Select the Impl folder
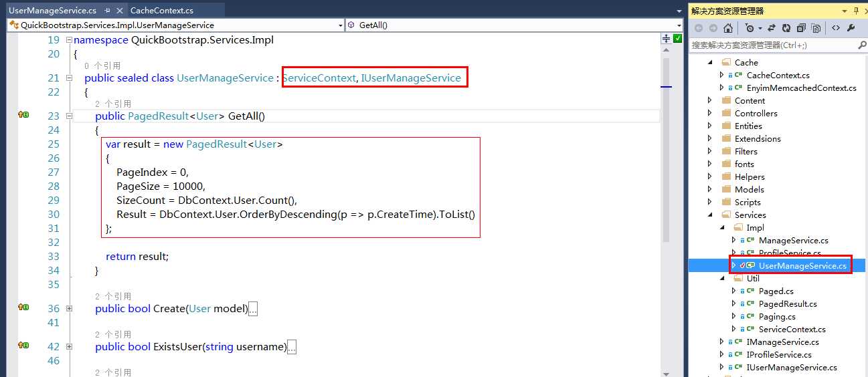868x377 pixels. click(x=755, y=227)
